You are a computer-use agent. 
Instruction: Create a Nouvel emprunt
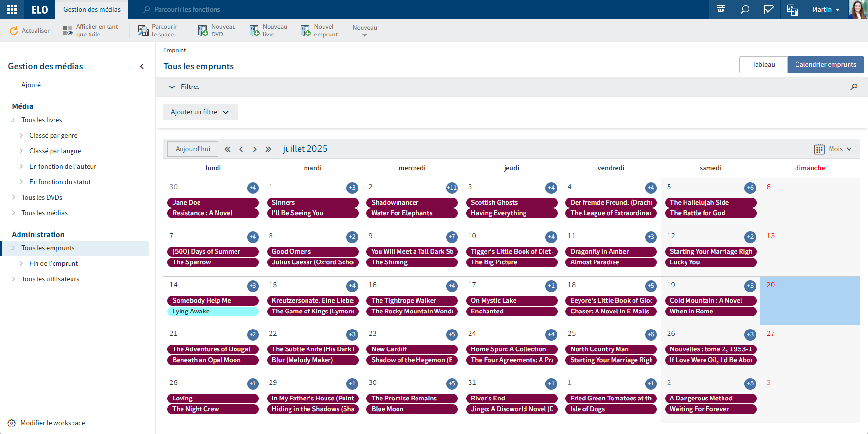[319, 31]
